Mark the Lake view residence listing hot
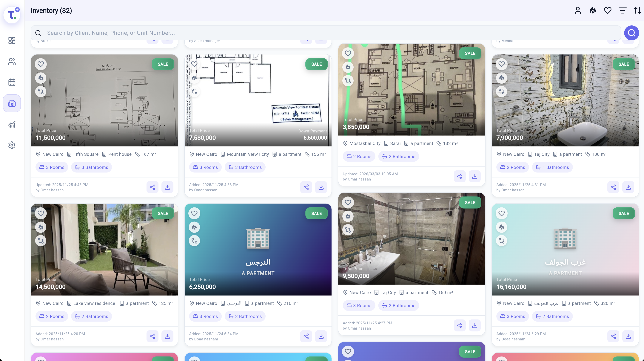The height and width of the screenshot is (361, 644). tap(41, 227)
